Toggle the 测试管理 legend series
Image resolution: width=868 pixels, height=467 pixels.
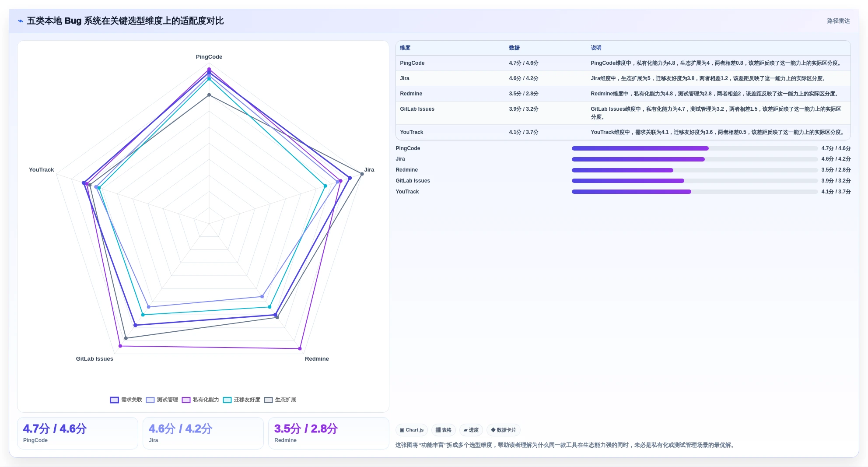162,400
